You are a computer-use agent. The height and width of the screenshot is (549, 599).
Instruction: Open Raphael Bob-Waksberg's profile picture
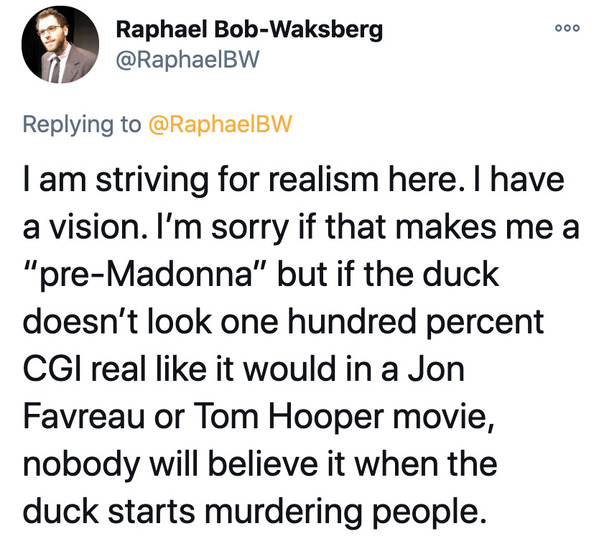[x=60, y=45]
